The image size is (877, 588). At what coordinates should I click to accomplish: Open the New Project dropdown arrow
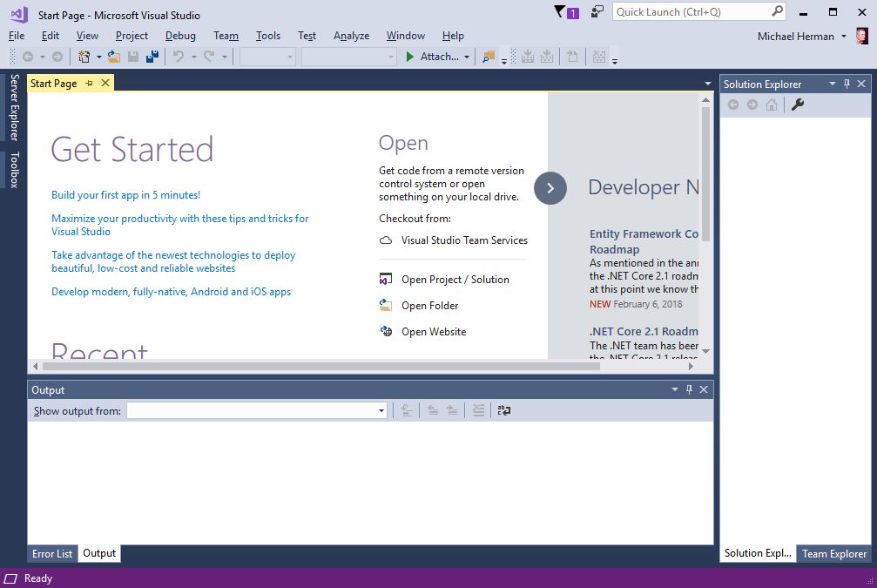point(99,57)
